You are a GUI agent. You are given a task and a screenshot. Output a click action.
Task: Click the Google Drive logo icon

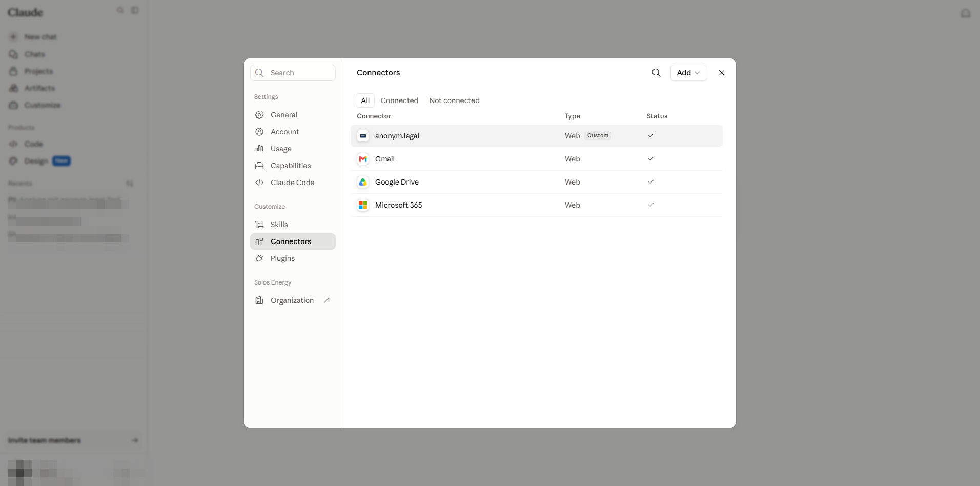coord(363,182)
